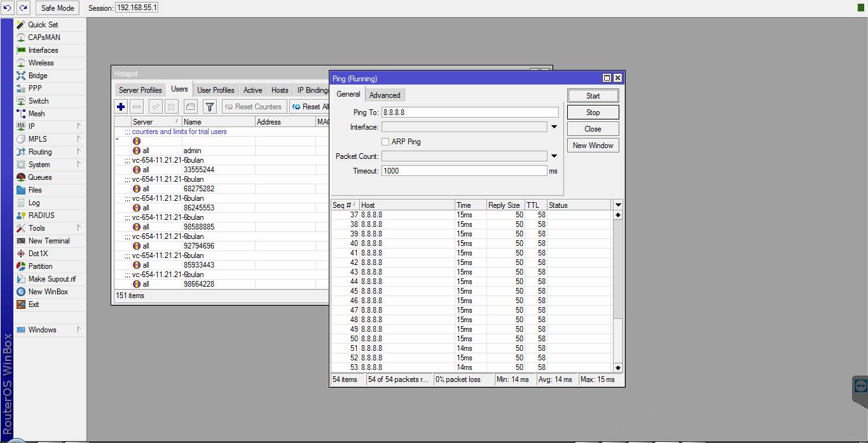This screenshot has width=868, height=443.
Task: Open Log sidebar entry
Action: click(34, 203)
